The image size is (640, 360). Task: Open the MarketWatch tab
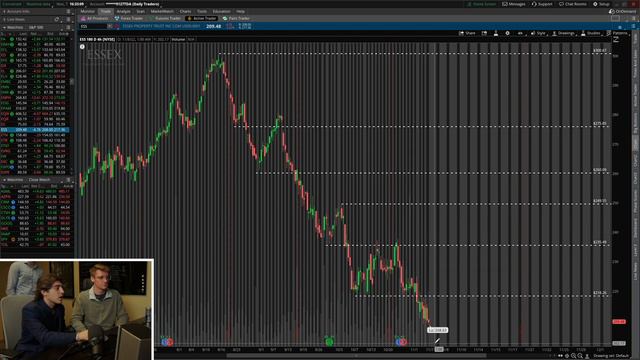coord(162,11)
